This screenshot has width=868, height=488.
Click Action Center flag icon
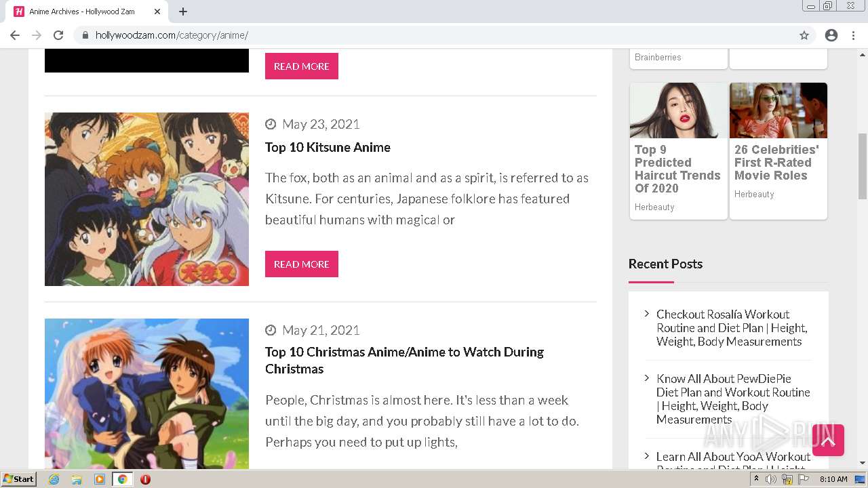pyautogui.click(x=804, y=479)
